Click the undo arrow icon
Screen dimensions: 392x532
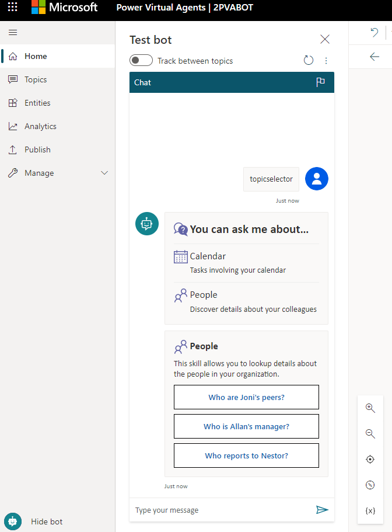tap(374, 33)
